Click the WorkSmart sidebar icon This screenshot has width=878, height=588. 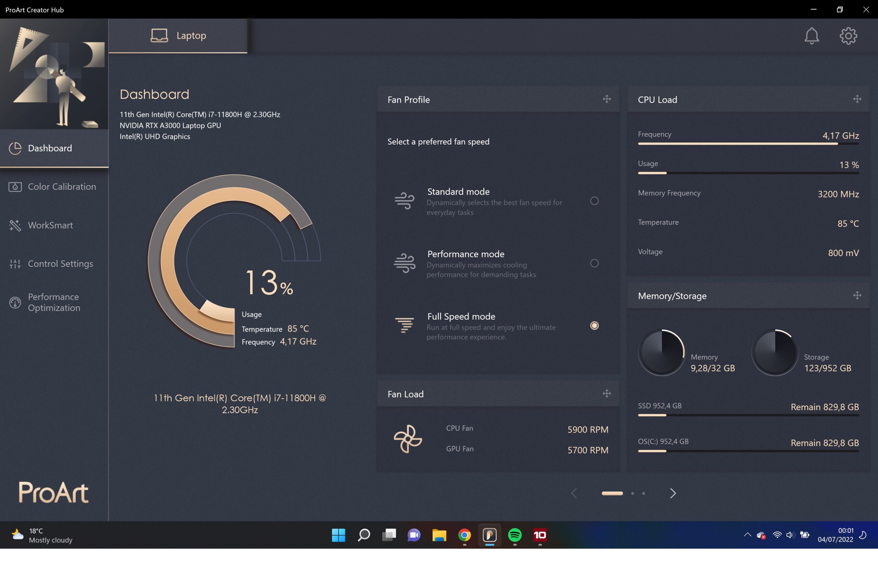pyautogui.click(x=15, y=225)
